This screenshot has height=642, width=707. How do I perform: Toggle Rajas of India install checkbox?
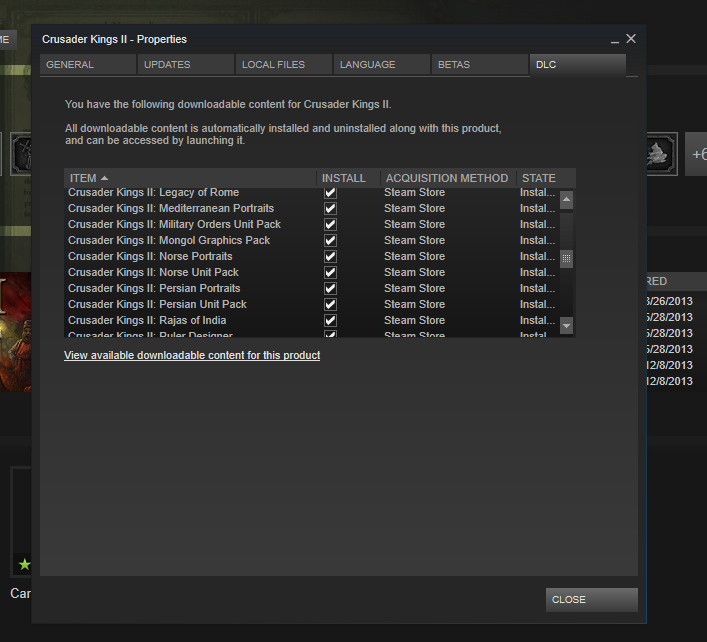coord(331,320)
